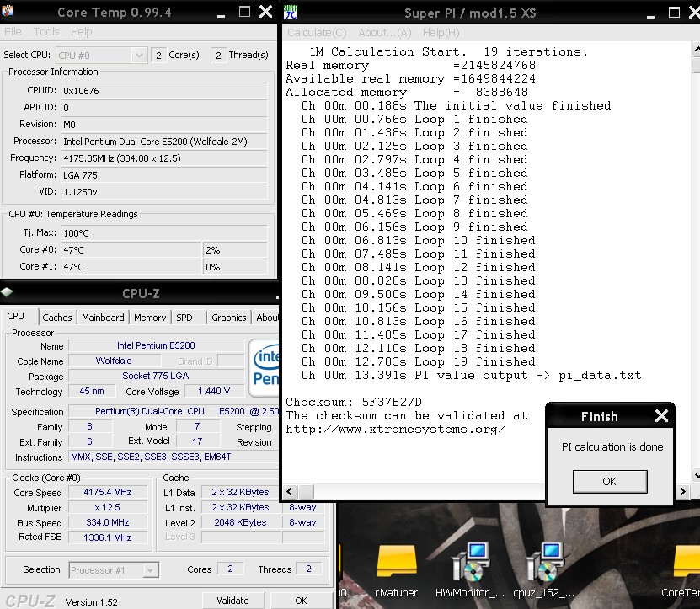
Task: Click Bus Speed value 334.0 MHz
Action: 108,522
